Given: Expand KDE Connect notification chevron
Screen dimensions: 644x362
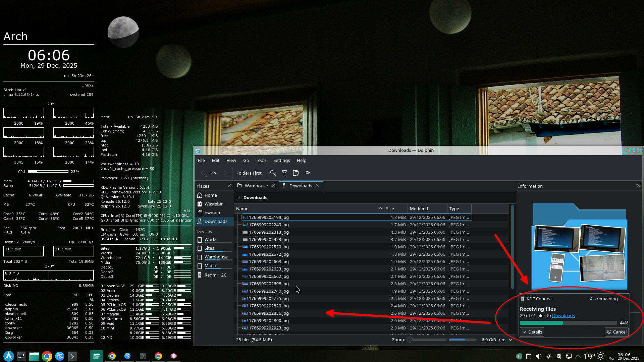Looking at the screenshot, I should click(x=624, y=299).
